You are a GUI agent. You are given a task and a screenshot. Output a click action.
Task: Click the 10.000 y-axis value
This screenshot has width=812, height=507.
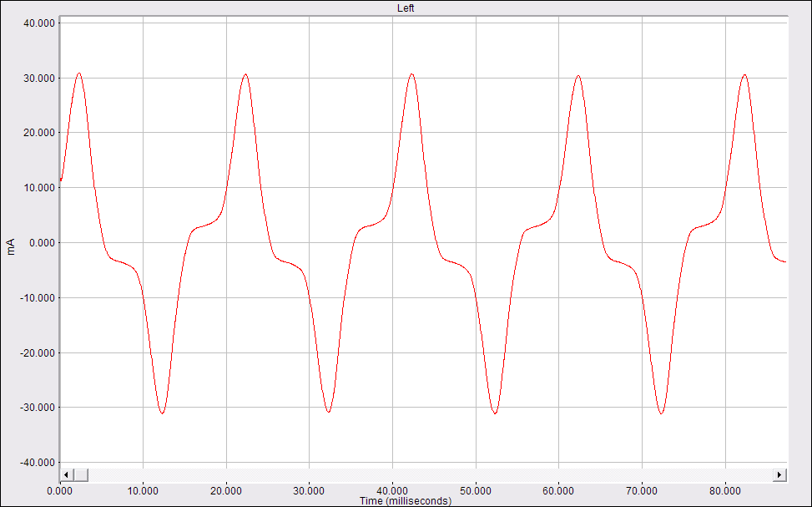39,188
